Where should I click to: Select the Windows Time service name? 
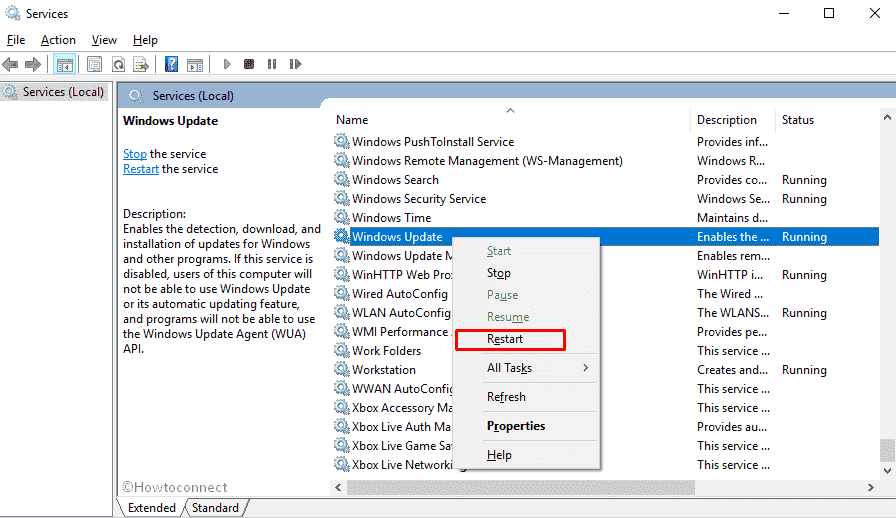(x=391, y=217)
